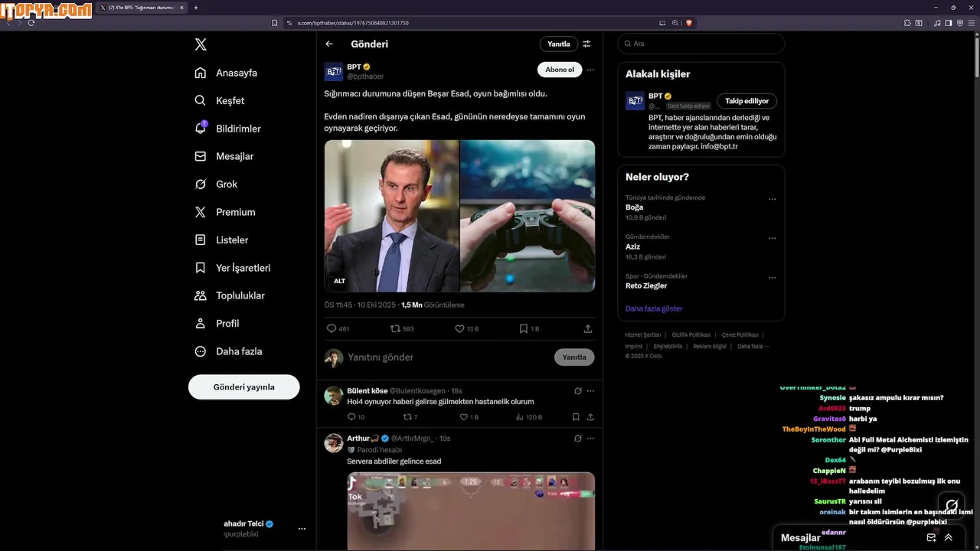Open Reto Ziegler trending topic

pos(646,286)
